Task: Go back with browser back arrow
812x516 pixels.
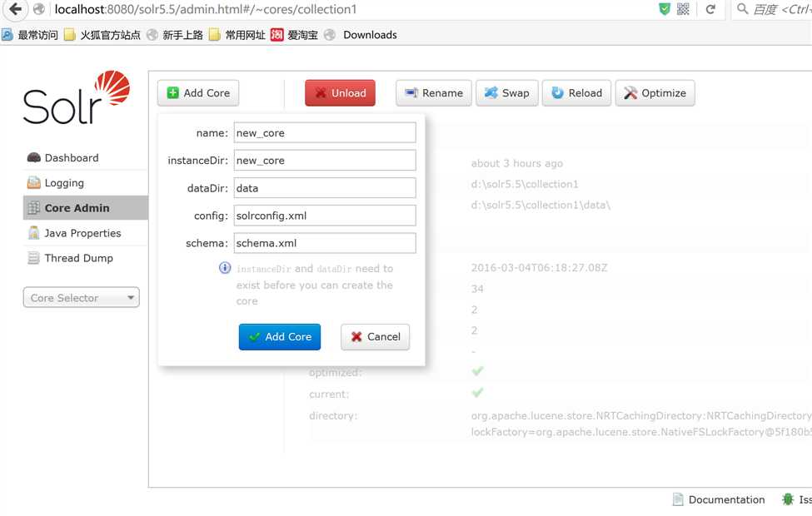Action: [x=16, y=9]
